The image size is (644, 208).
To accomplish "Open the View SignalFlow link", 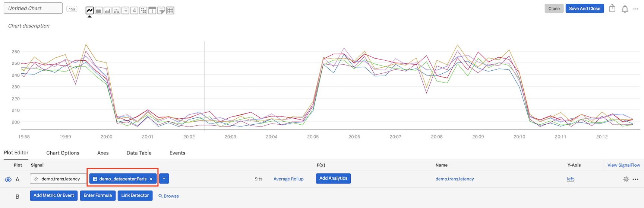I will tap(624, 165).
